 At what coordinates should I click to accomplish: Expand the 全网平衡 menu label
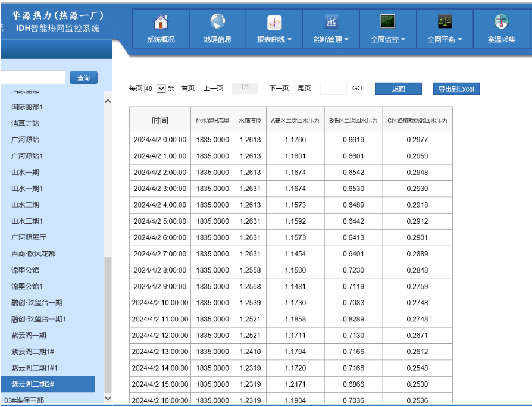click(x=445, y=40)
